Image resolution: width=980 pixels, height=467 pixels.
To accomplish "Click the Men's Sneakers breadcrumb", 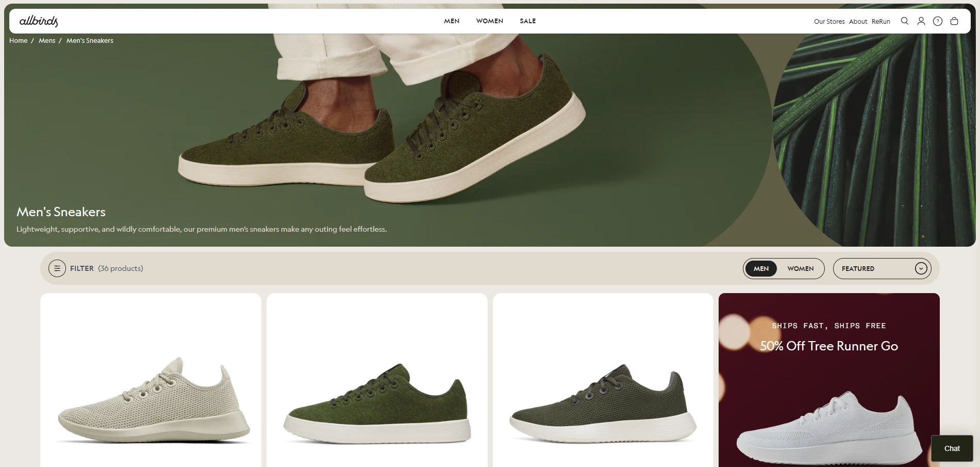I will [90, 41].
